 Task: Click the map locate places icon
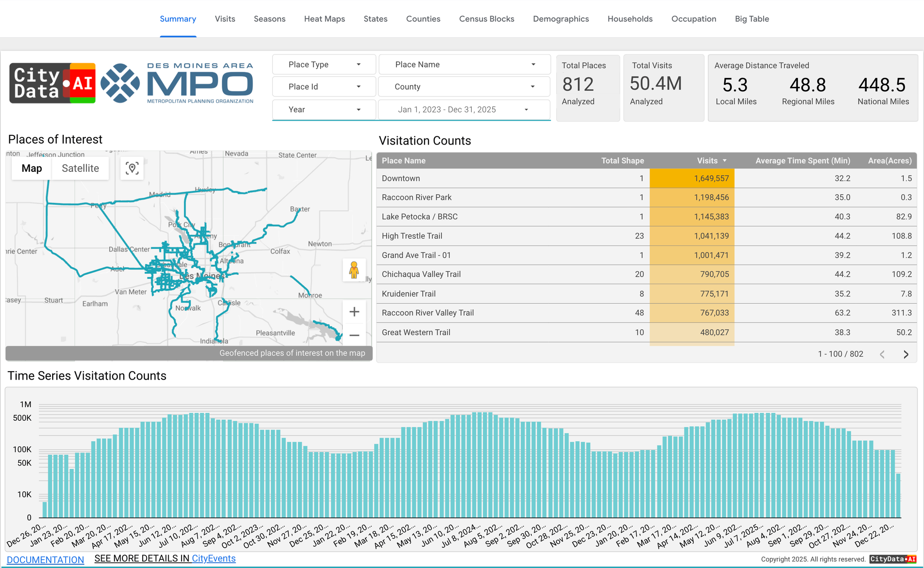[132, 169]
